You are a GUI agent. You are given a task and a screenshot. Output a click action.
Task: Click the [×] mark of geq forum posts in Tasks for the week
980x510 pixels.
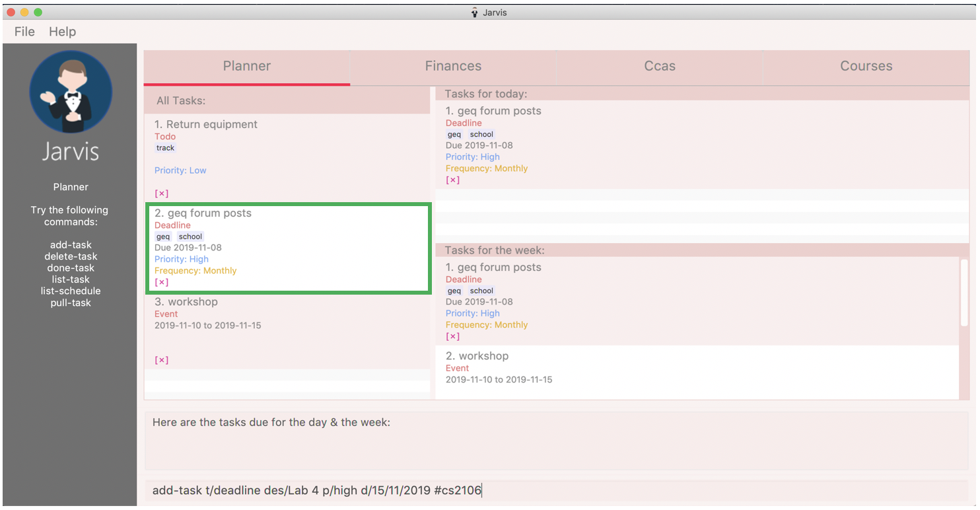click(x=453, y=336)
